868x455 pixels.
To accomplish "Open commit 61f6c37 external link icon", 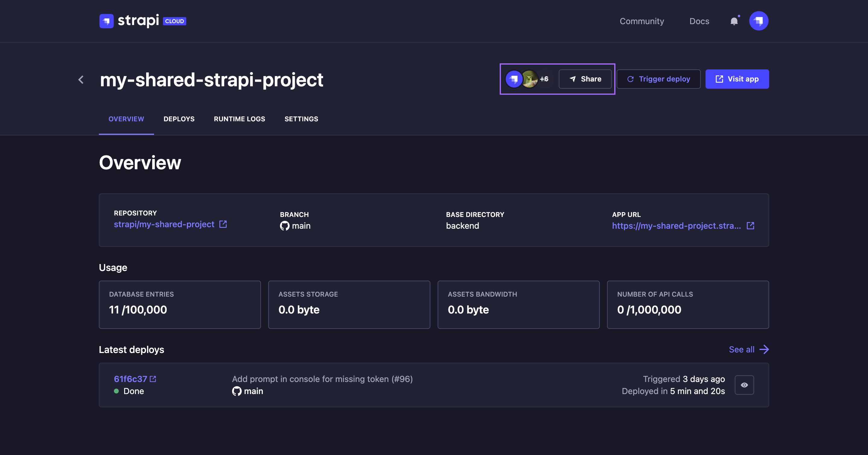I will 153,379.
